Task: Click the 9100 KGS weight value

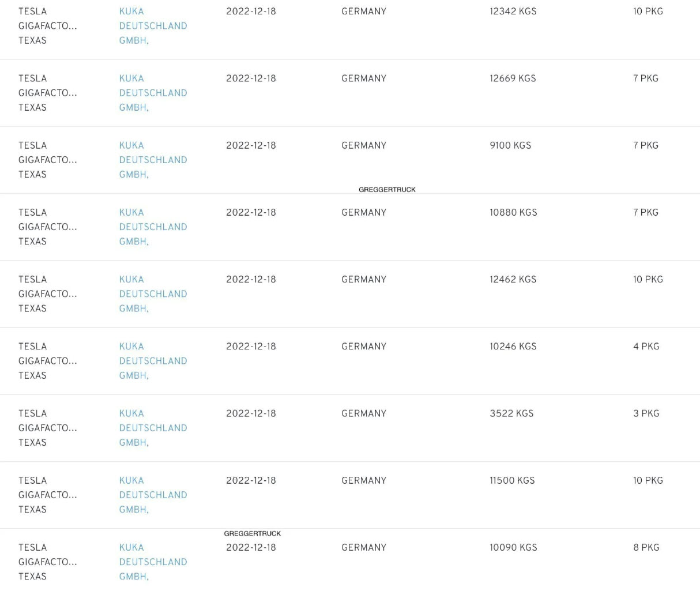Action: (x=510, y=145)
